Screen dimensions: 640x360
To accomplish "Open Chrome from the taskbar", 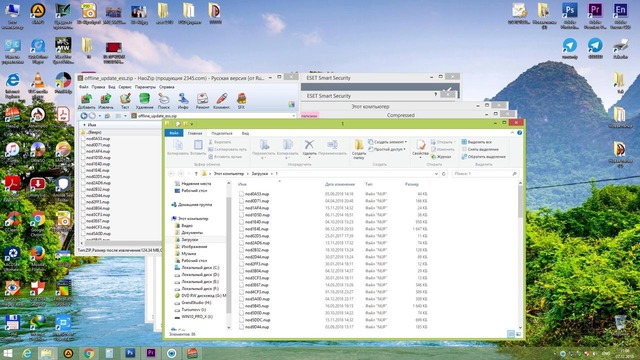I will (89, 353).
